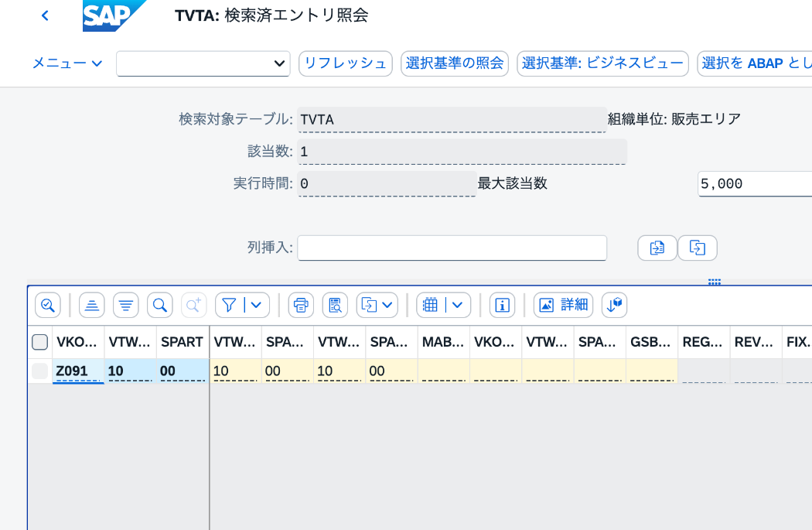Viewport: 812px width, 530px height.
Task: Click the find next icon
Action: [x=193, y=305]
